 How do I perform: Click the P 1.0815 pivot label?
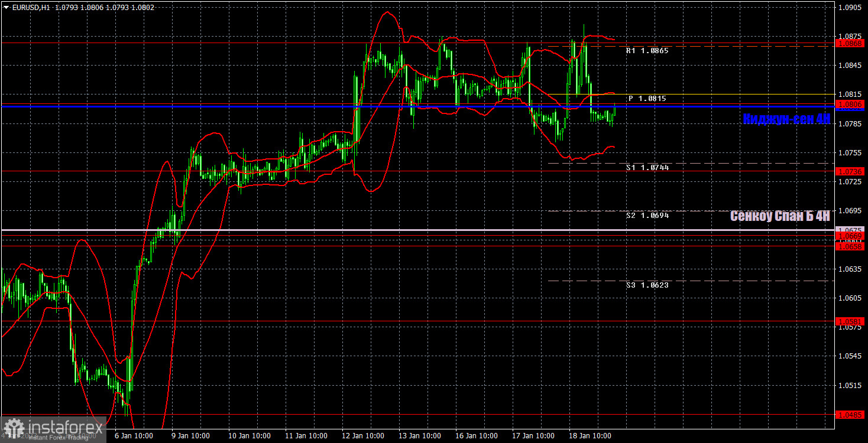tap(647, 99)
